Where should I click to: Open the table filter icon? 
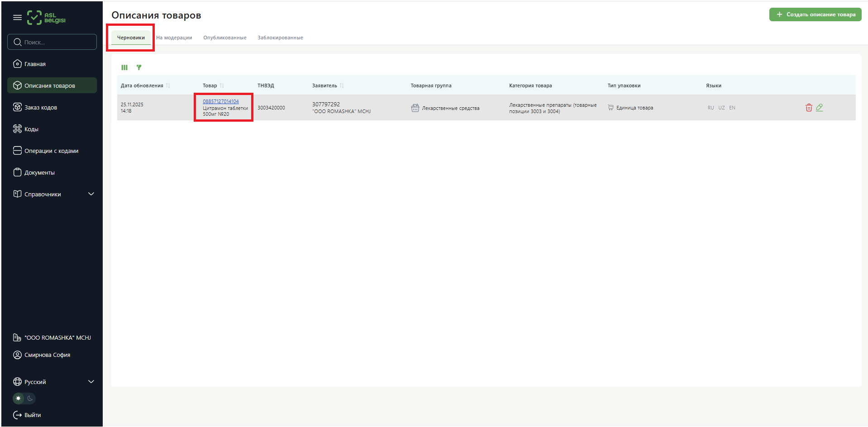139,67
